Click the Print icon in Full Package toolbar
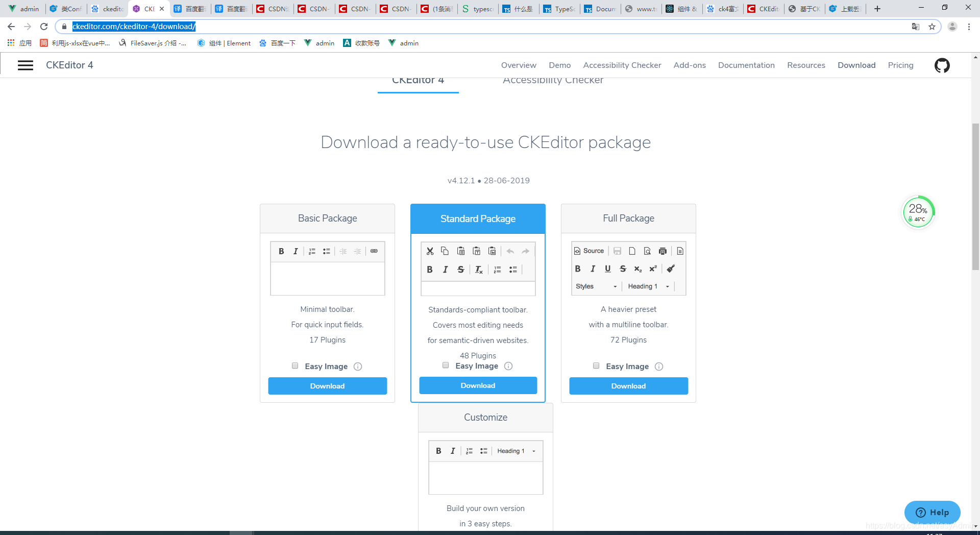 pos(663,251)
